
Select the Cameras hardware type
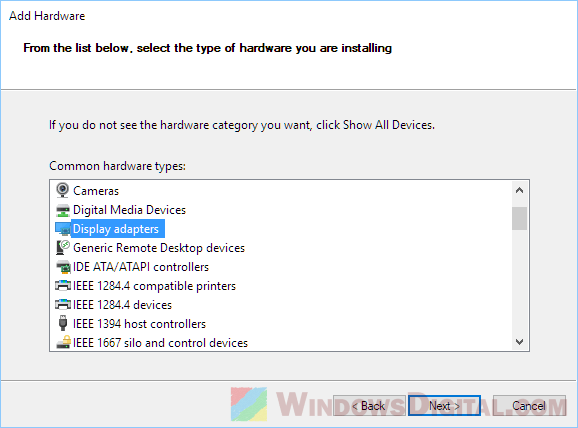point(96,191)
